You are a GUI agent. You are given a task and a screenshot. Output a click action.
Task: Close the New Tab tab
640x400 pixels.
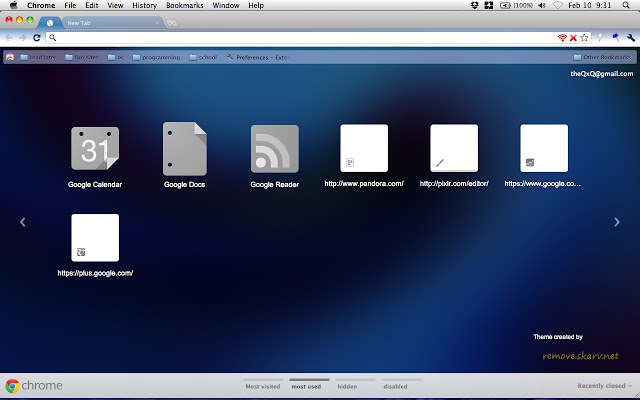157,23
